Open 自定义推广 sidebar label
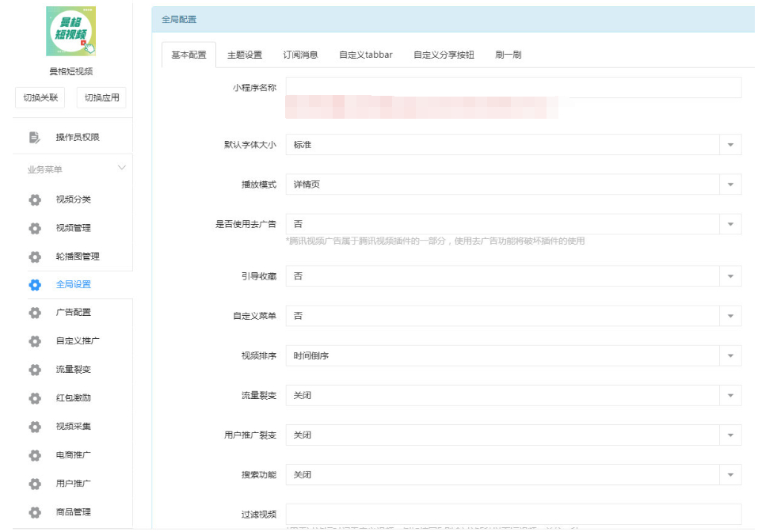This screenshot has height=532, width=758. tap(78, 340)
